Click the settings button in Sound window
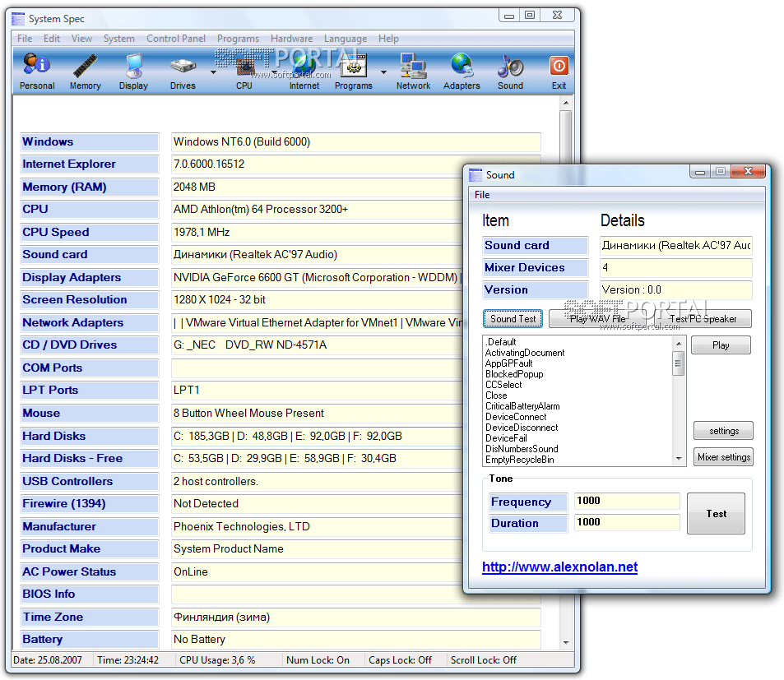784x680 pixels. (x=723, y=431)
